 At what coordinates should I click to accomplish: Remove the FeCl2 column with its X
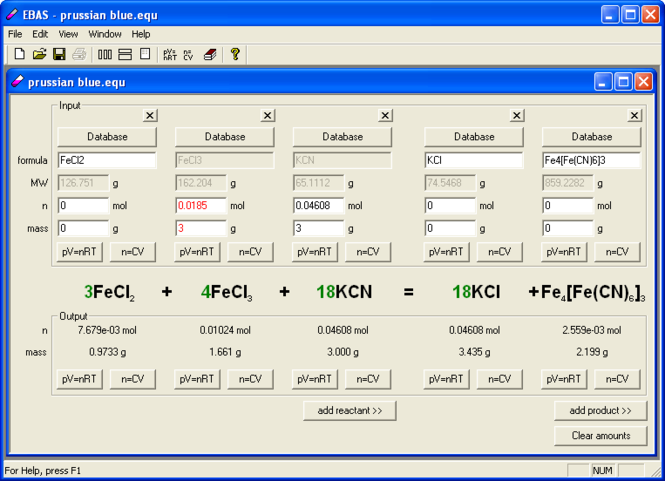150,115
